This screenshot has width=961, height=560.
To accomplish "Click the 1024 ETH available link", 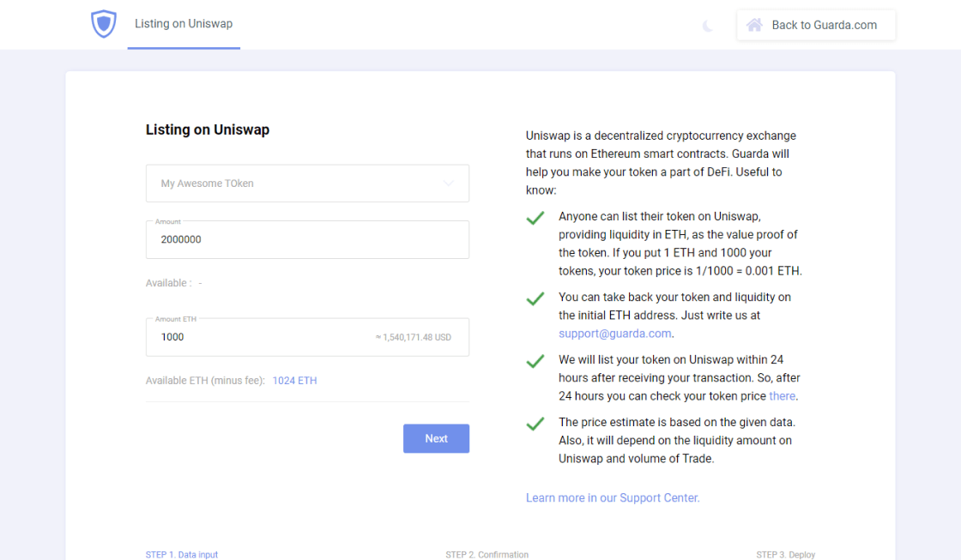I will pyautogui.click(x=295, y=381).
